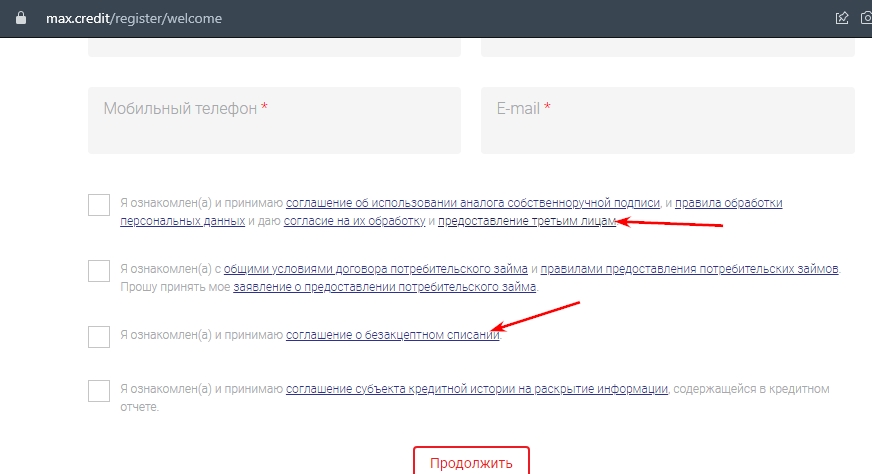
Task: Focus the Мобильный телефон input field
Action: pos(274,120)
